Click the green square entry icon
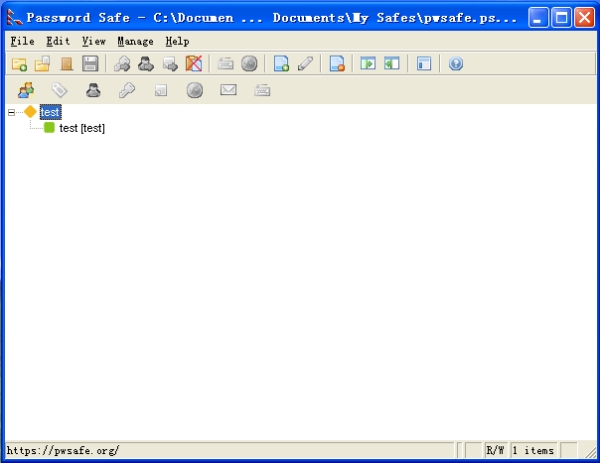This screenshot has width=600, height=463. click(x=49, y=127)
